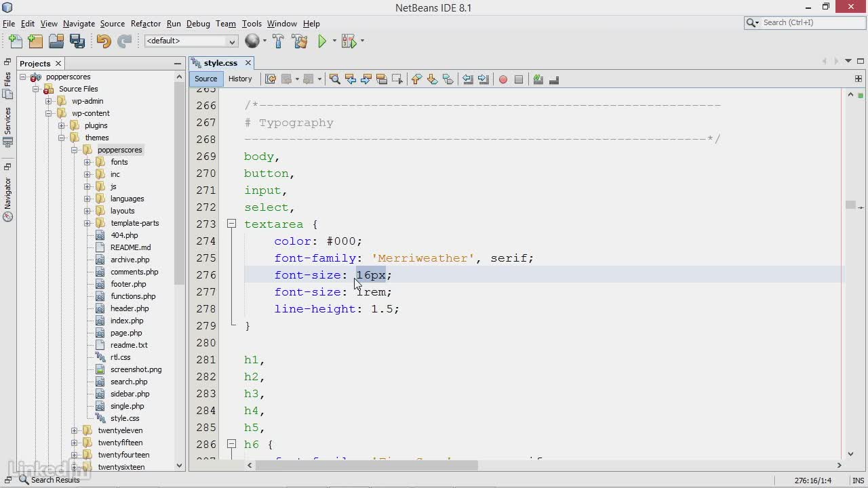Expand the twentyeleven theme folder
The image size is (868, 488).
pos(75,430)
